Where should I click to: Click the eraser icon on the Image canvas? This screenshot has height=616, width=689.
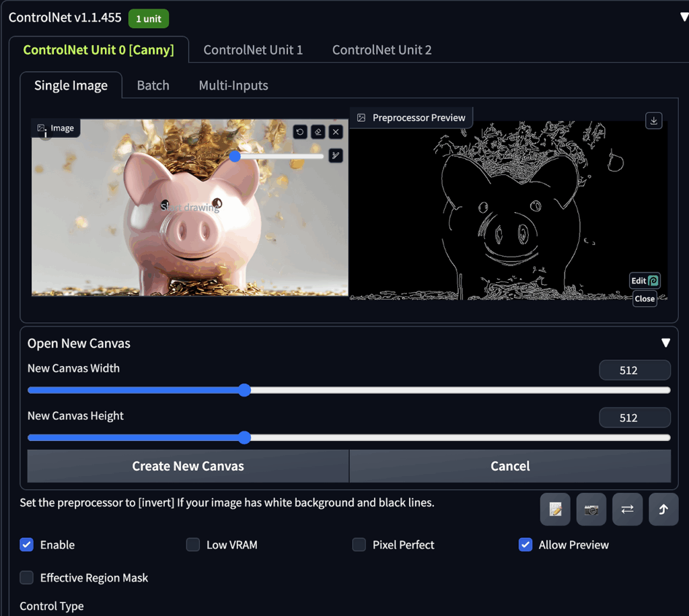[318, 132]
